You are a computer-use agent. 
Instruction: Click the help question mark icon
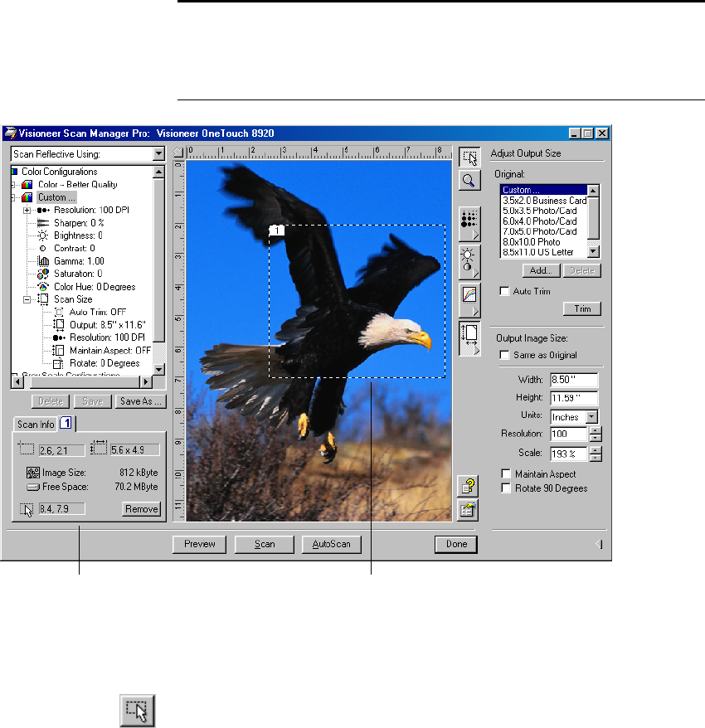click(x=468, y=486)
